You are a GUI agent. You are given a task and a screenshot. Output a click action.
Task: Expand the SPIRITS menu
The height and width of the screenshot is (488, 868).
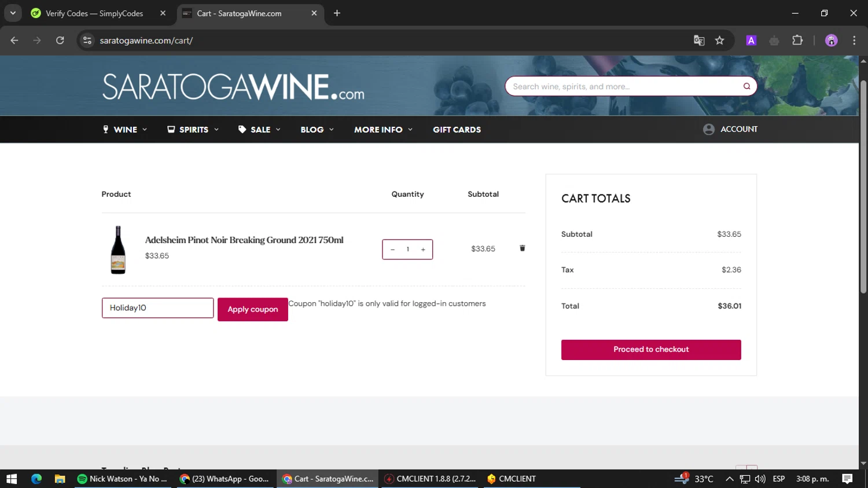(x=193, y=130)
